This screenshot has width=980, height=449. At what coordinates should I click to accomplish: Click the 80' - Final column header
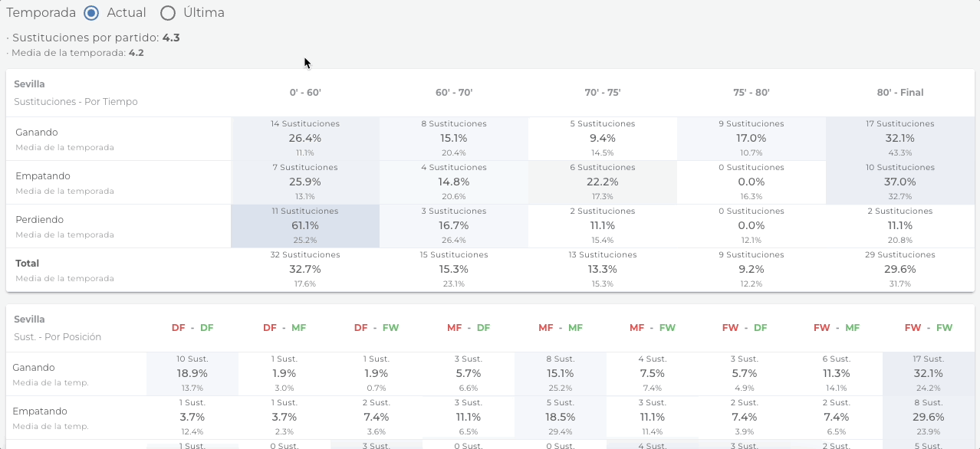[900, 93]
